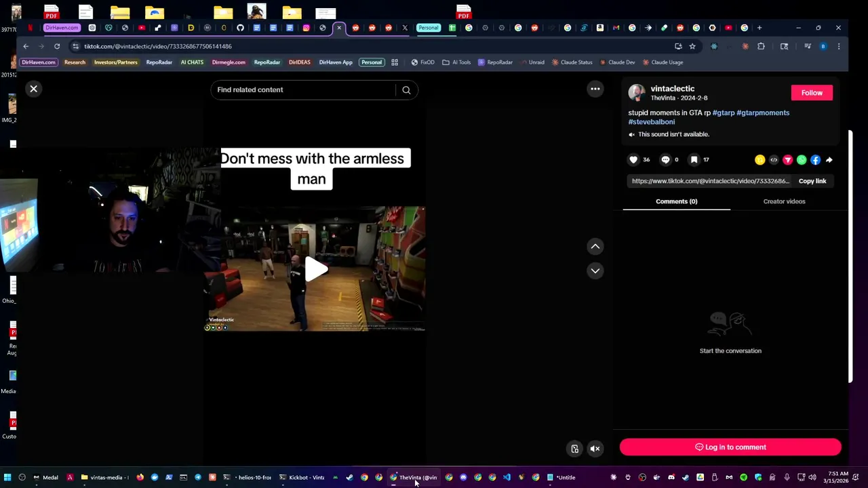Open the Claude Usage bookmark
The width and height of the screenshot is (868, 488).
coord(663,62)
